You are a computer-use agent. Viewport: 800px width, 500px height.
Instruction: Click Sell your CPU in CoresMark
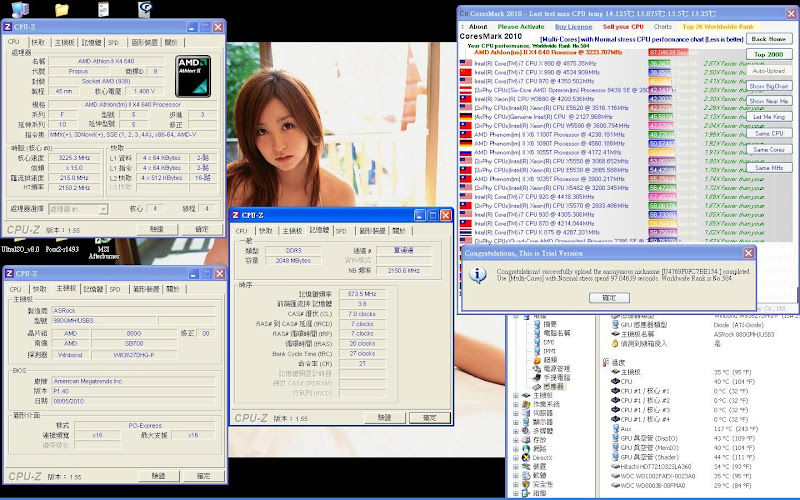(x=623, y=27)
